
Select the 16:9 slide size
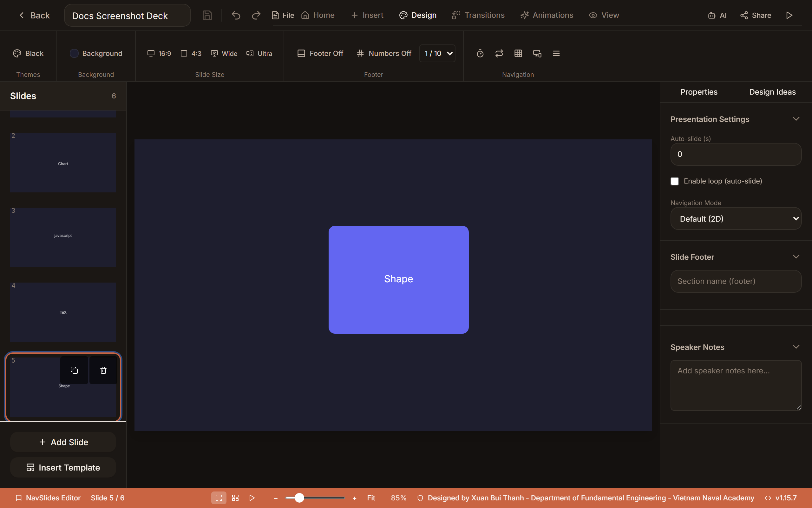pyautogui.click(x=159, y=53)
